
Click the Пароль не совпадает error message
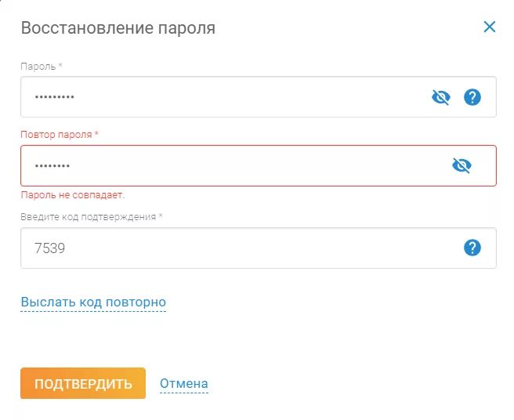tap(72, 195)
